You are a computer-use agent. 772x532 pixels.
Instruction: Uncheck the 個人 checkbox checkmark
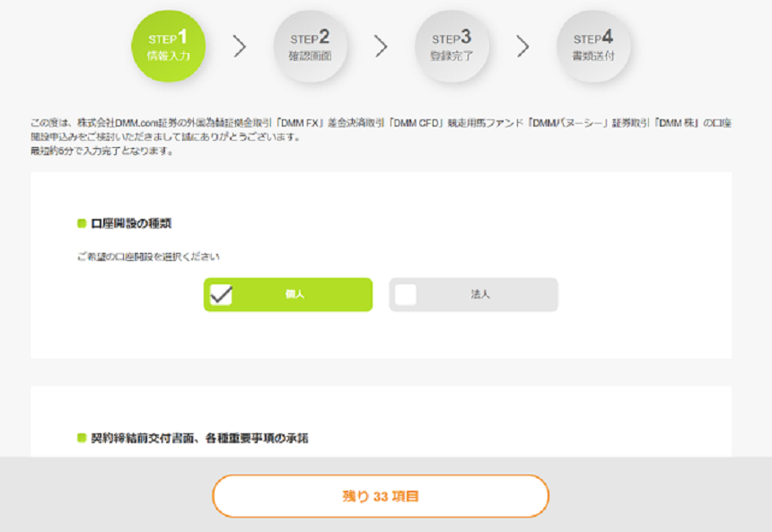[221, 295]
